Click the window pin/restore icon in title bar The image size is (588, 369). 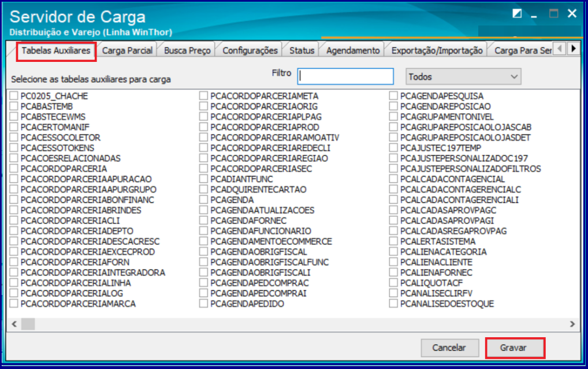point(517,14)
